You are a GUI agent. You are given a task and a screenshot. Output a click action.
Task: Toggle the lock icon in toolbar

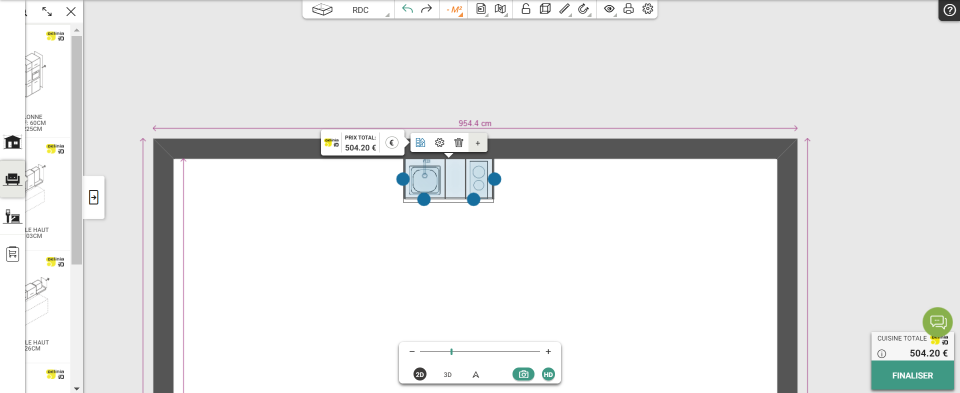525,9
